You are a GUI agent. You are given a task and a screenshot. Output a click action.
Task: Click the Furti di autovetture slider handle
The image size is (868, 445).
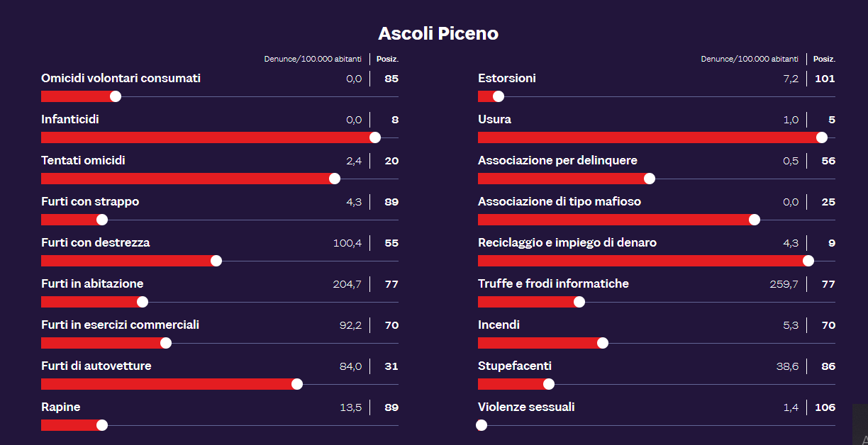(297, 384)
